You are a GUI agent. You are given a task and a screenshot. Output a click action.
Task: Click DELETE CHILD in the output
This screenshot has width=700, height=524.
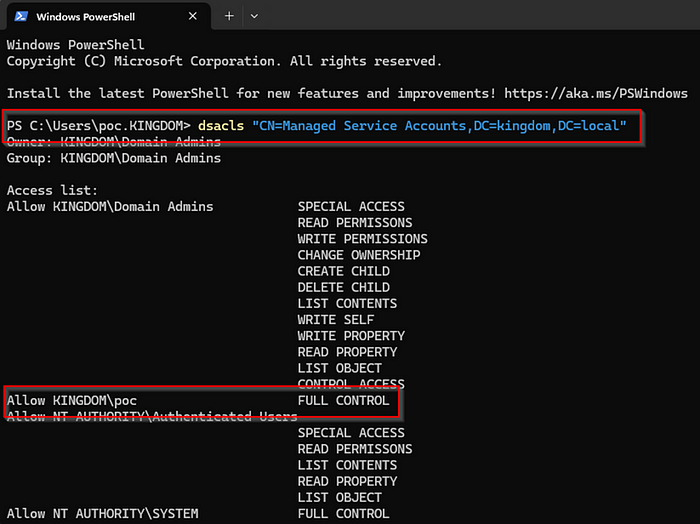[344, 287]
